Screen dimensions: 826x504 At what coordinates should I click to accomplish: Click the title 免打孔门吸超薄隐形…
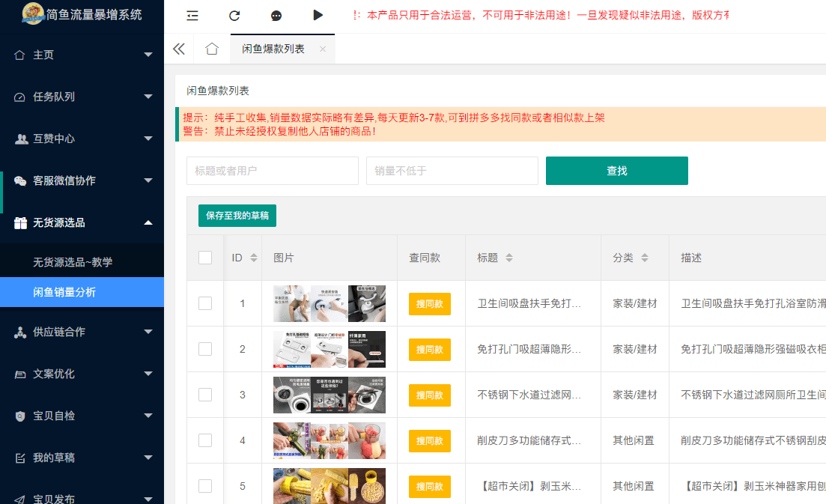click(529, 349)
